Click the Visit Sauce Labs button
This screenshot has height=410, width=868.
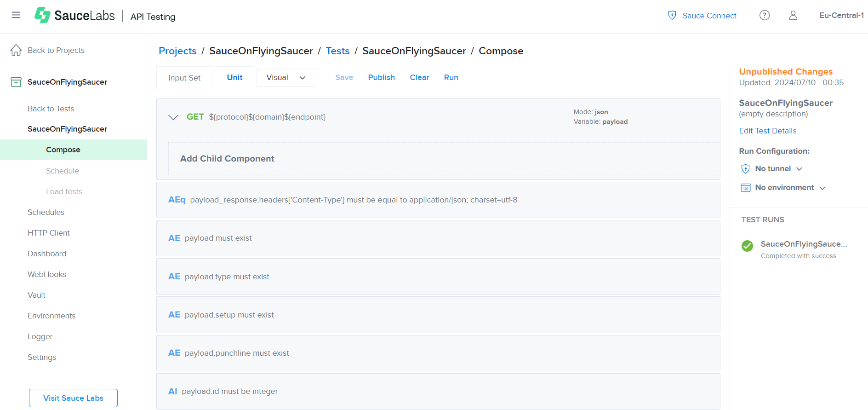(73, 398)
